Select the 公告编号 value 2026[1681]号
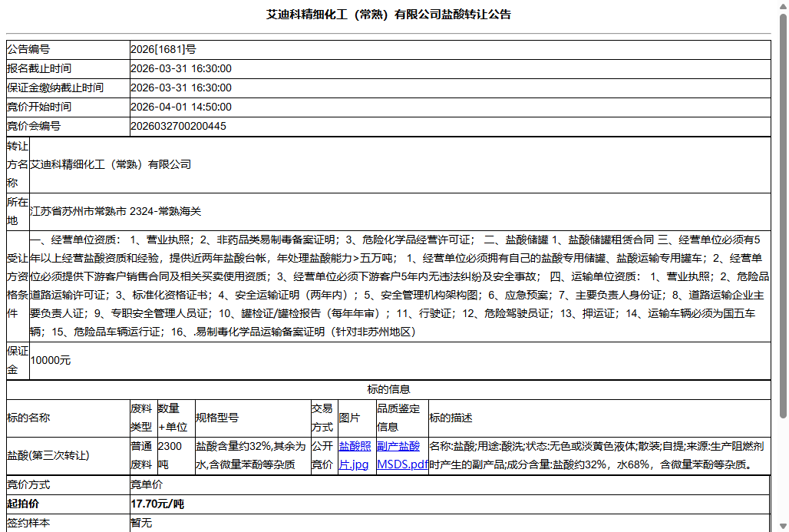 pyautogui.click(x=163, y=48)
